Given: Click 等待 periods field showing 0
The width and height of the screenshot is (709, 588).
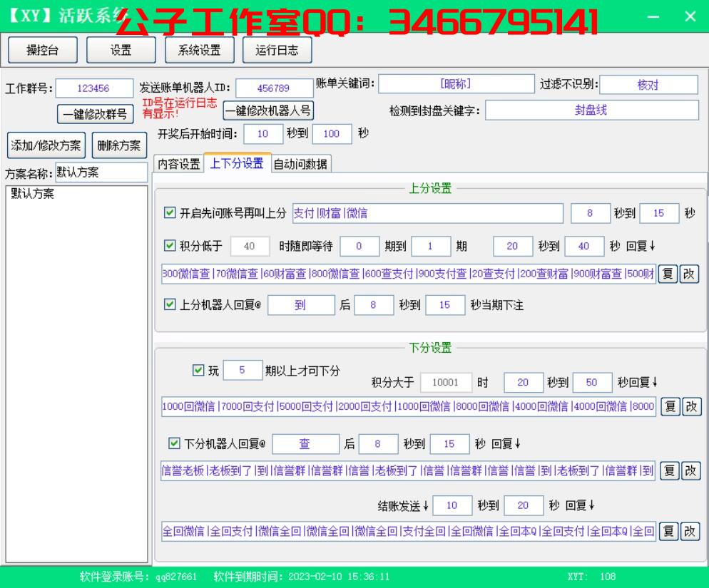Looking at the screenshot, I should (359, 247).
